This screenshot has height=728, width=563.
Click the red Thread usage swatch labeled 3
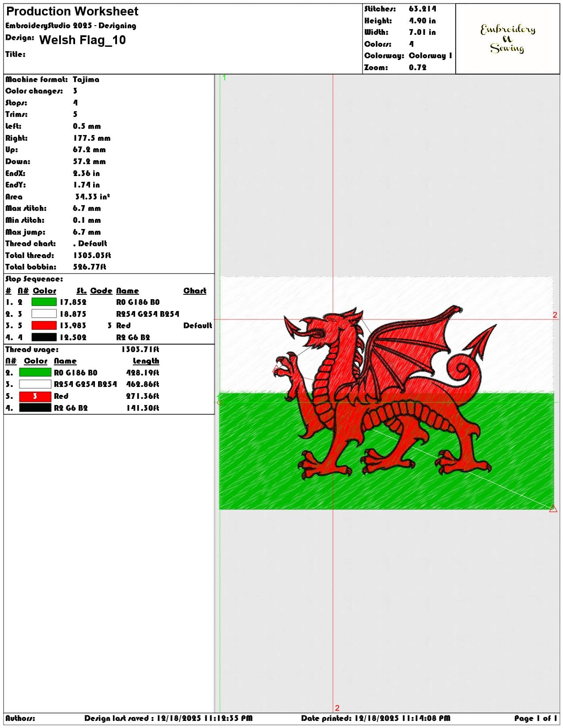(35, 396)
